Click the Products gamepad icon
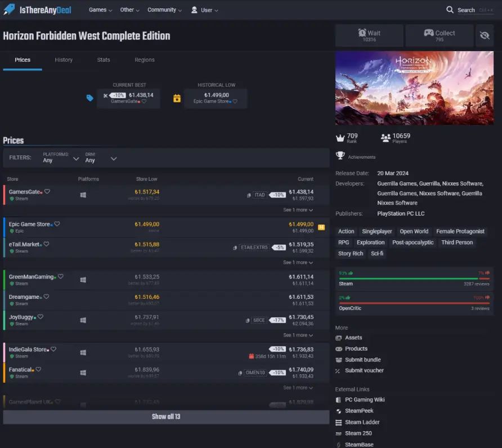 coord(338,349)
